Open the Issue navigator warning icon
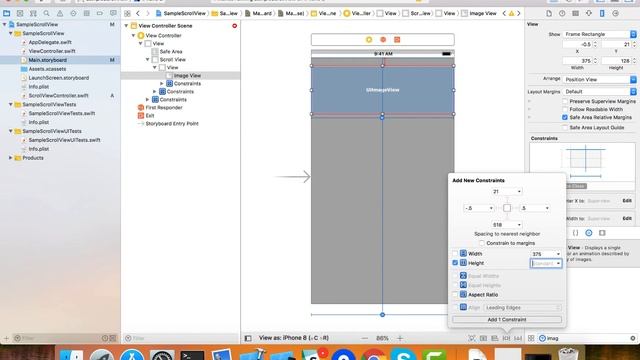The image size is (640, 360). tap(60, 13)
